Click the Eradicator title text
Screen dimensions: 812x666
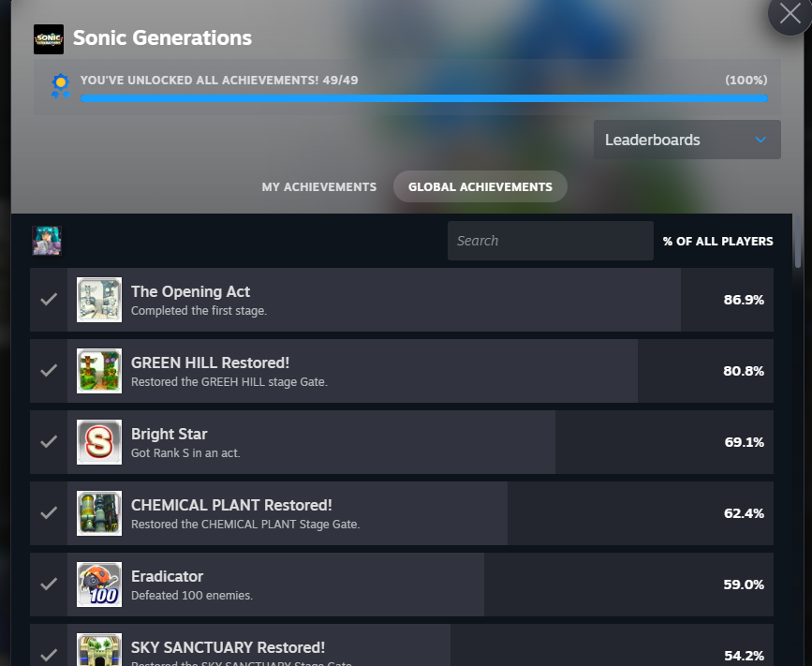pyautogui.click(x=167, y=576)
